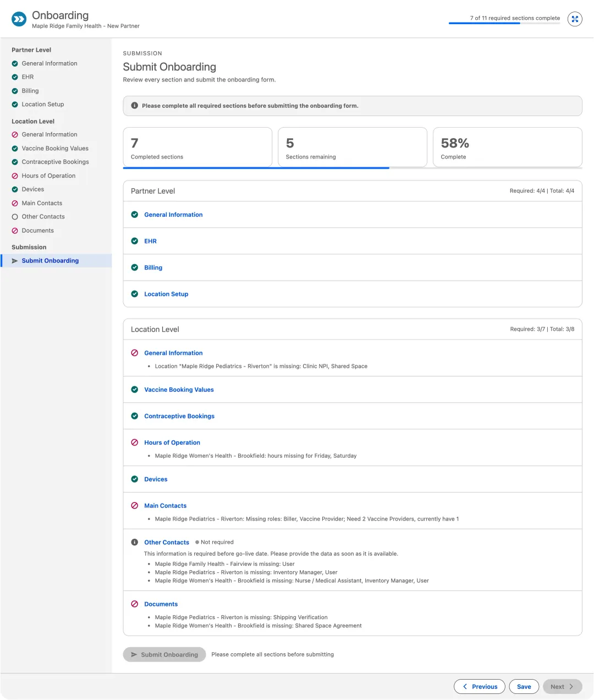The height and width of the screenshot is (700, 594).
Task: Open the Location Setup link in main panel
Action: (x=166, y=294)
